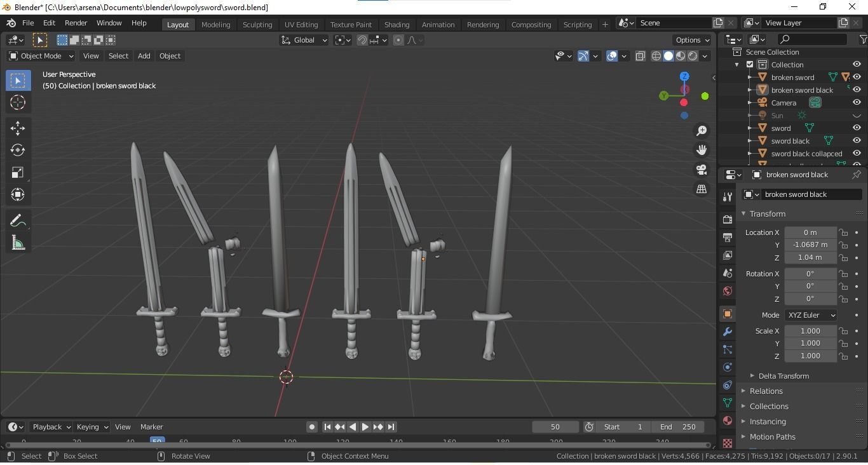Open the Particles properties tab
Viewport: 868px width, 465px height.
(728, 349)
